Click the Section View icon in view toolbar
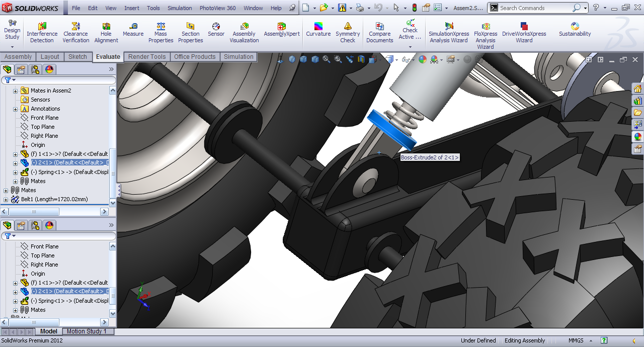 [x=361, y=59]
